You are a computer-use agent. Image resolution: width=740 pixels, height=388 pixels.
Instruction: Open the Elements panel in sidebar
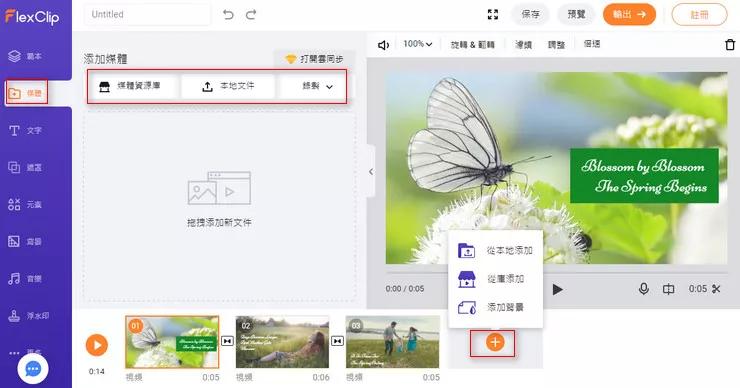click(x=25, y=204)
